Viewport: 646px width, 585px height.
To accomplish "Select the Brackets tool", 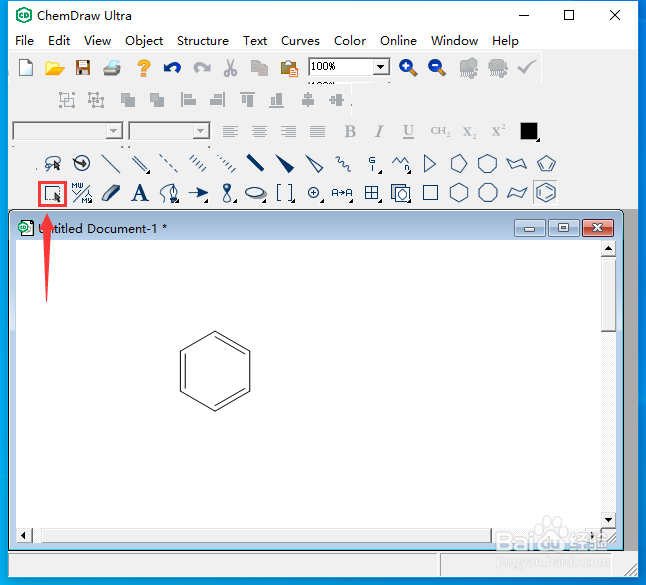I will 285,193.
